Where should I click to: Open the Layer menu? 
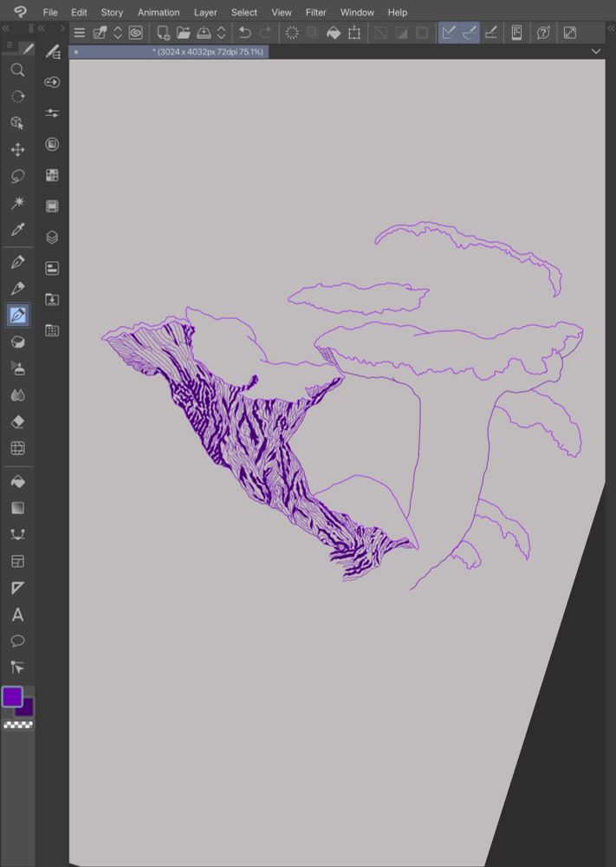coord(205,12)
